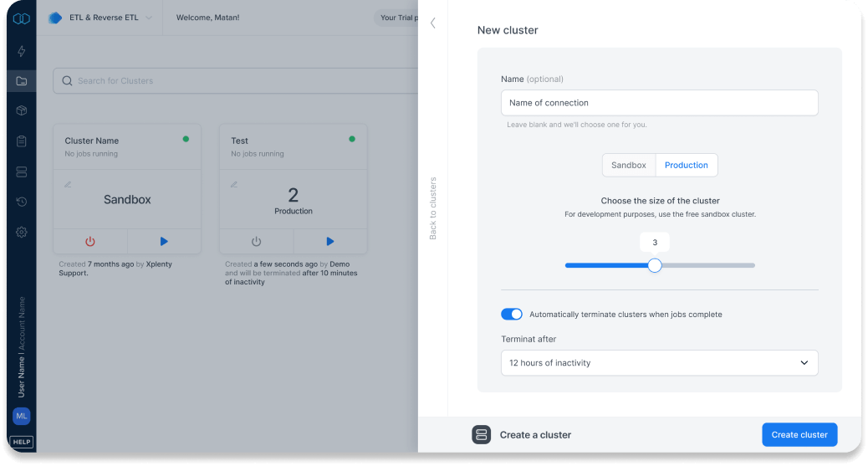Expand the Terminate after inactivity dropdown
This screenshot has width=868, height=466.
(659, 363)
